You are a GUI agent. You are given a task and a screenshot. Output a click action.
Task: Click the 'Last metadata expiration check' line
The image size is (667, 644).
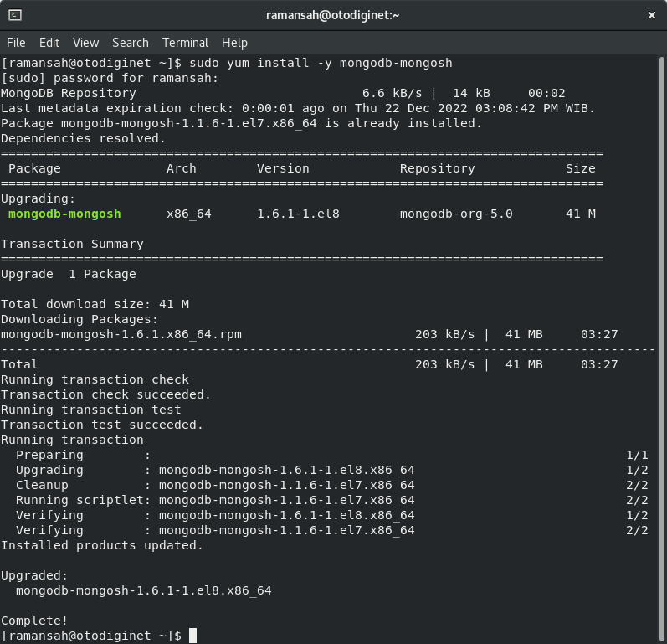[x=297, y=108]
